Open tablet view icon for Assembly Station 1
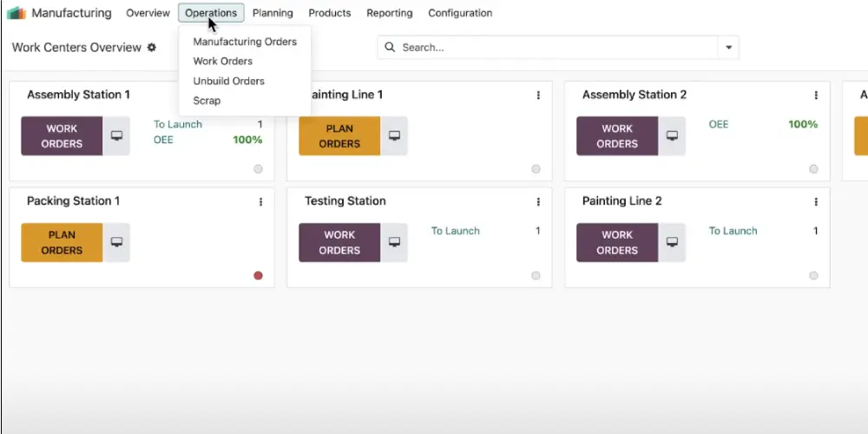The height and width of the screenshot is (434, 868). pos(116,135)
